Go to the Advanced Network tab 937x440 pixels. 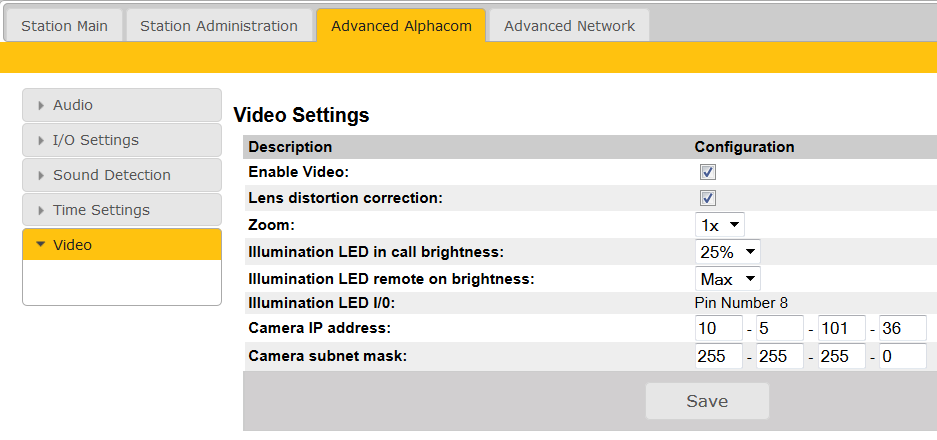(x=569, y=26)
